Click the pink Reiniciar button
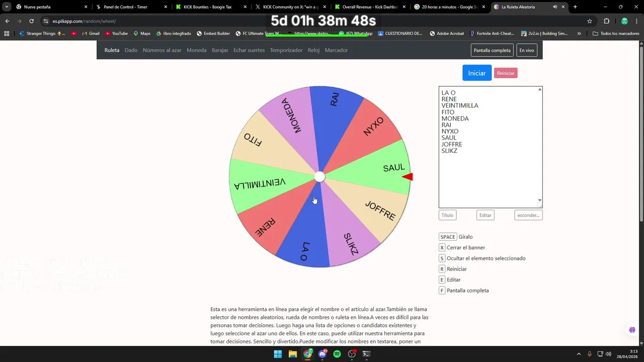 (506, 73)
